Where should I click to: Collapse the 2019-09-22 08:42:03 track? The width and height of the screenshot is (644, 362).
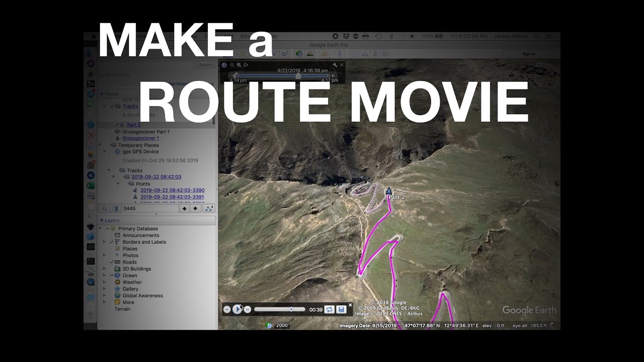point(113,177)
